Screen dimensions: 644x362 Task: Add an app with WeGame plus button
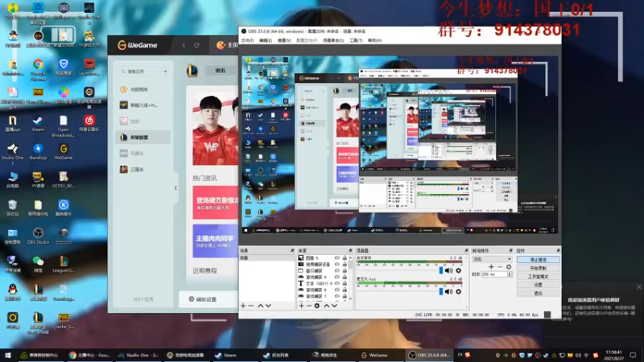165,72
